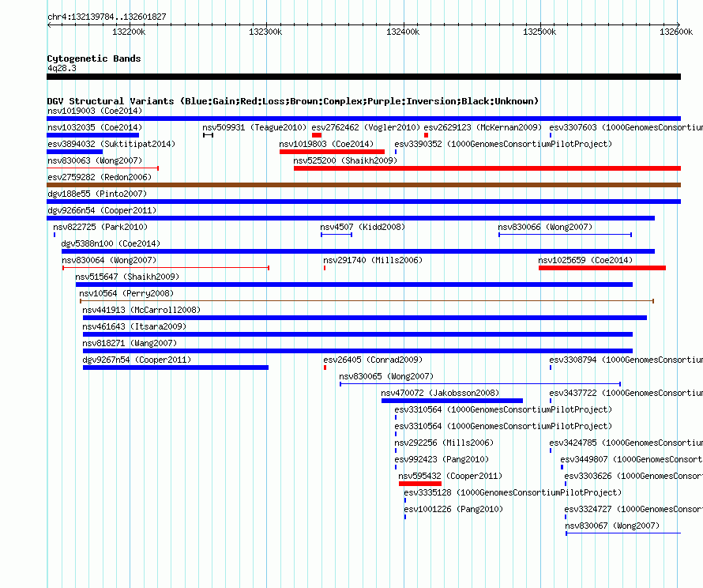Open dgv9266n54 (Cooper2011) variant label
The width and height of the screenshot is (703, 588).
click(102, 210)
